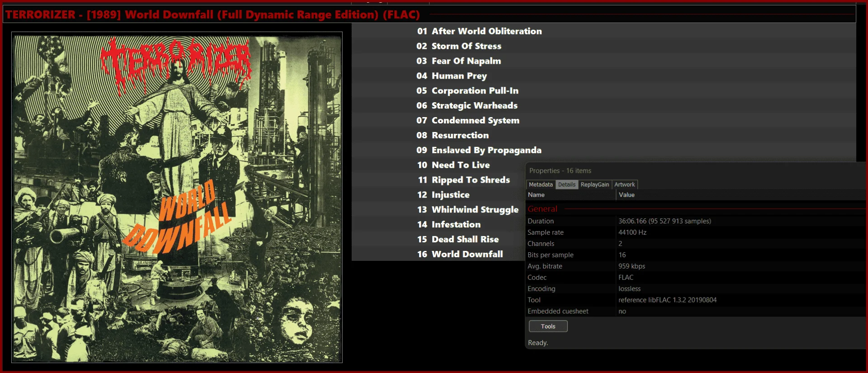Select the Channels property row
This screenshot has width=868, height=373.
click(x=696, y=244)
